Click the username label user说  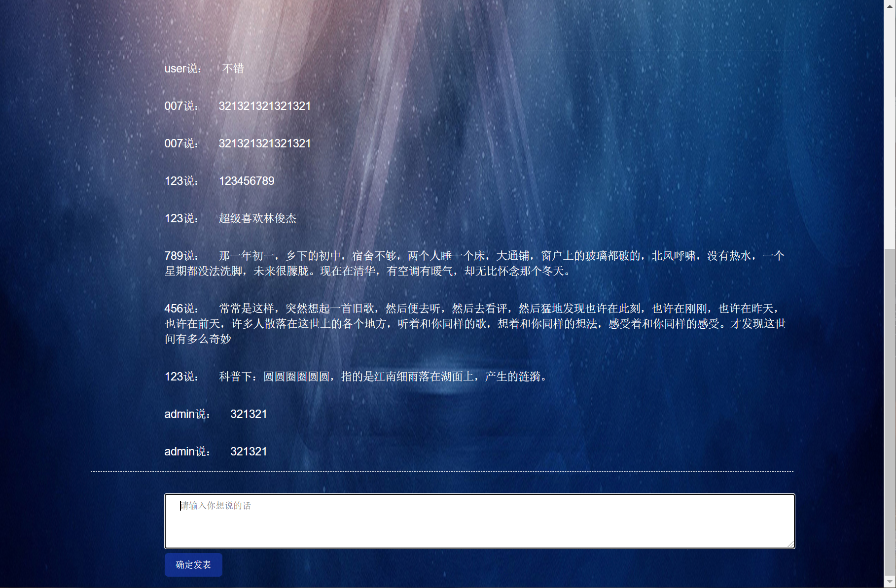pos(182,69)
